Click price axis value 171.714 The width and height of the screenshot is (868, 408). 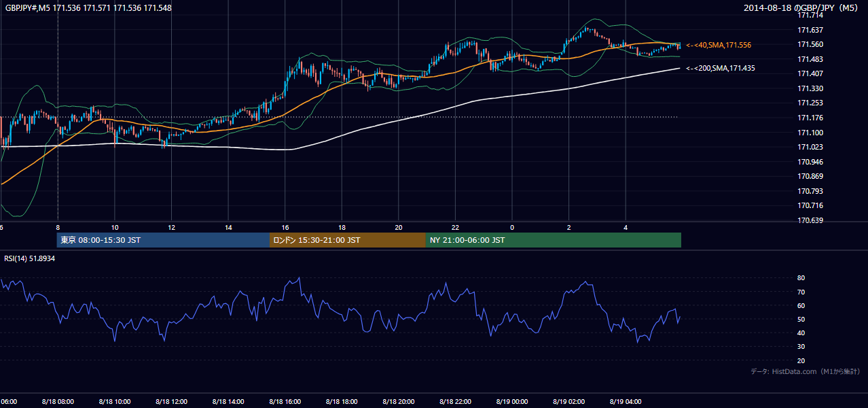click(x=810, y=15)
